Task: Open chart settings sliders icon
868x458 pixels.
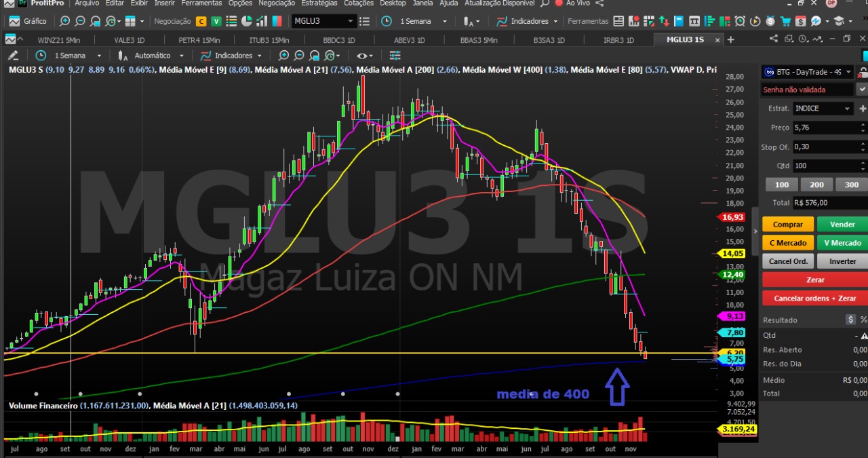Action: (395, 55)
